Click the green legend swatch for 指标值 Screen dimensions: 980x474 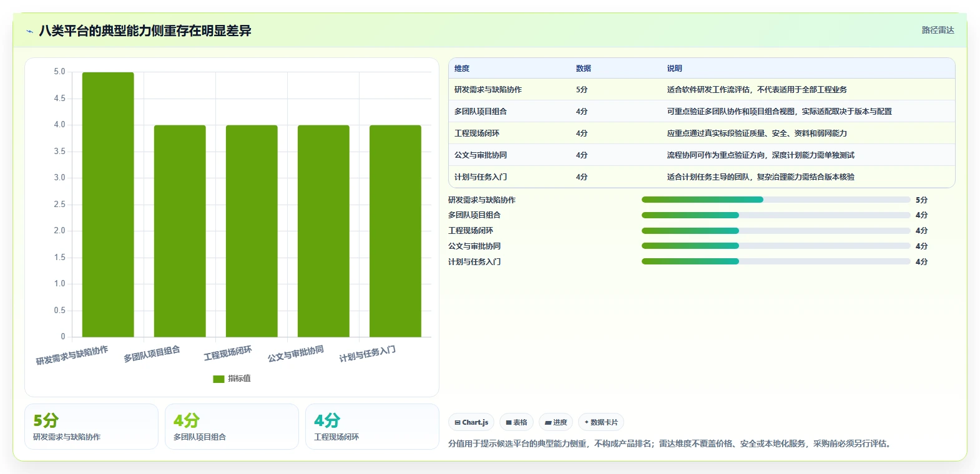pyautogui.click(x=218, y=379)
